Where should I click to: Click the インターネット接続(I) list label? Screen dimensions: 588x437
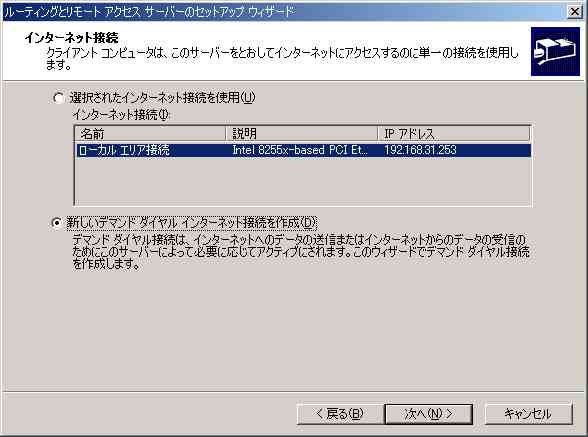pyautogui.click(x=121, y=114)
